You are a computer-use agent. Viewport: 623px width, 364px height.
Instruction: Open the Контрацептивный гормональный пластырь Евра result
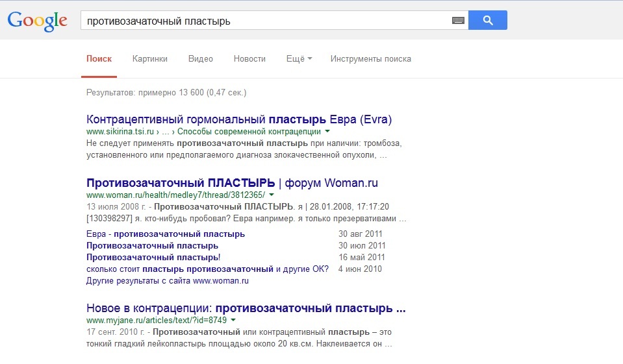pos(239,119)
